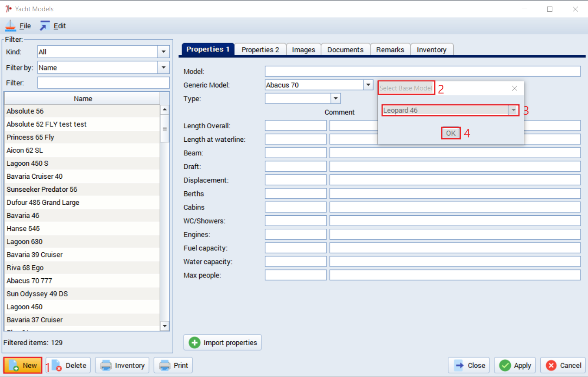Click the Print button
This screenshot has height=377, width=588.
173,365
